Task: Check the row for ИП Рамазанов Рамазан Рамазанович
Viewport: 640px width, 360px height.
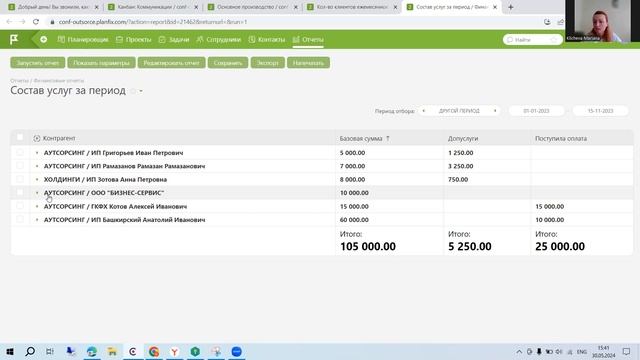Action: (x=20, y=166)
